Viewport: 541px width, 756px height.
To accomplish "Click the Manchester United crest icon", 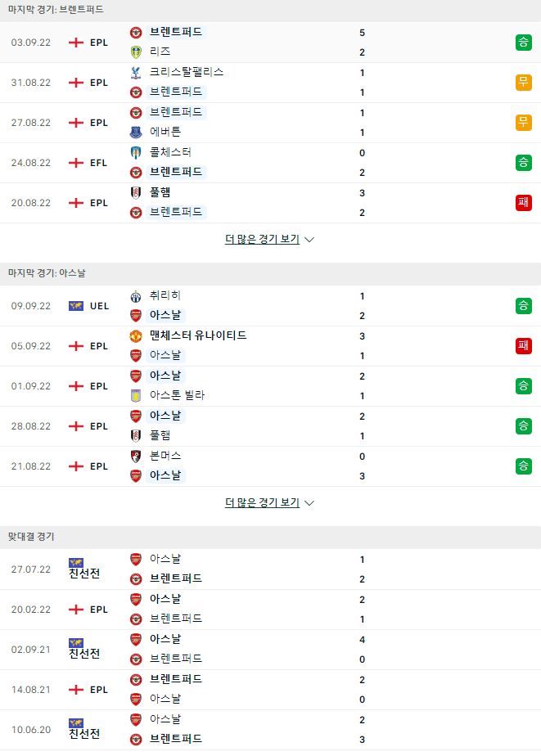I will [x=136, y=335].
